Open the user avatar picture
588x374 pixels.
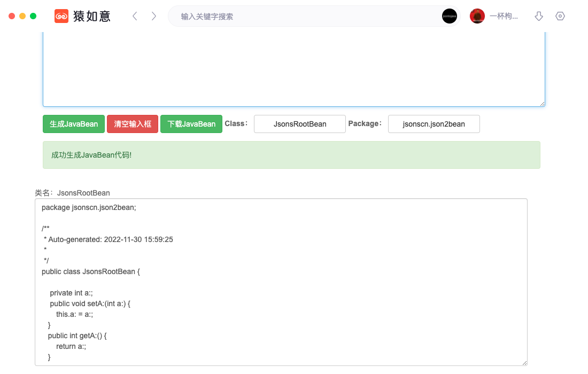point(477,16)
